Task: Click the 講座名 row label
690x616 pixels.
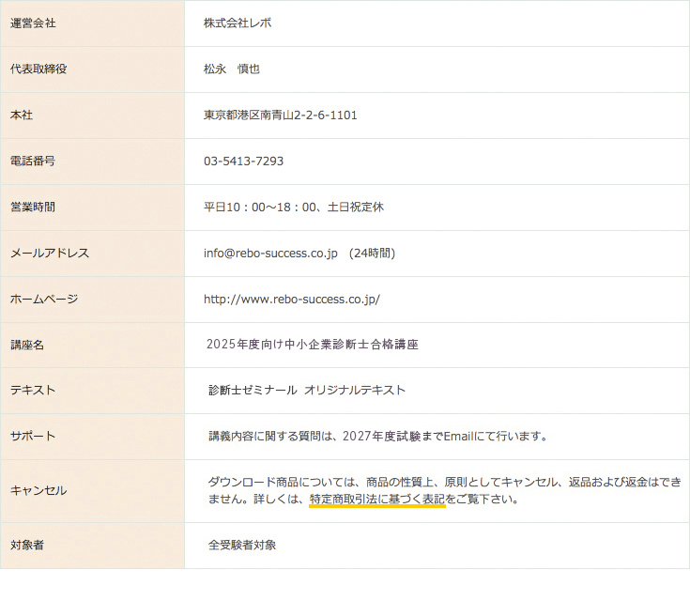Action: pos(27,345)
